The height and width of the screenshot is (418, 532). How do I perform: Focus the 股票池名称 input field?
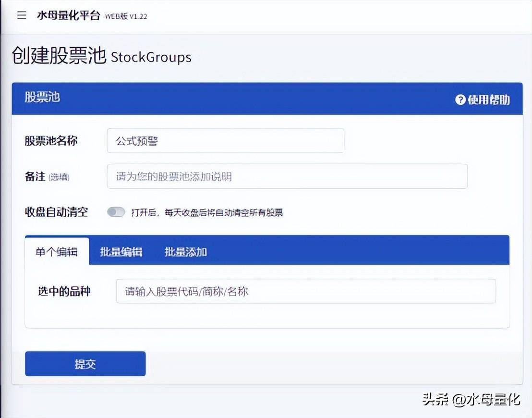(x=225, y=141)
